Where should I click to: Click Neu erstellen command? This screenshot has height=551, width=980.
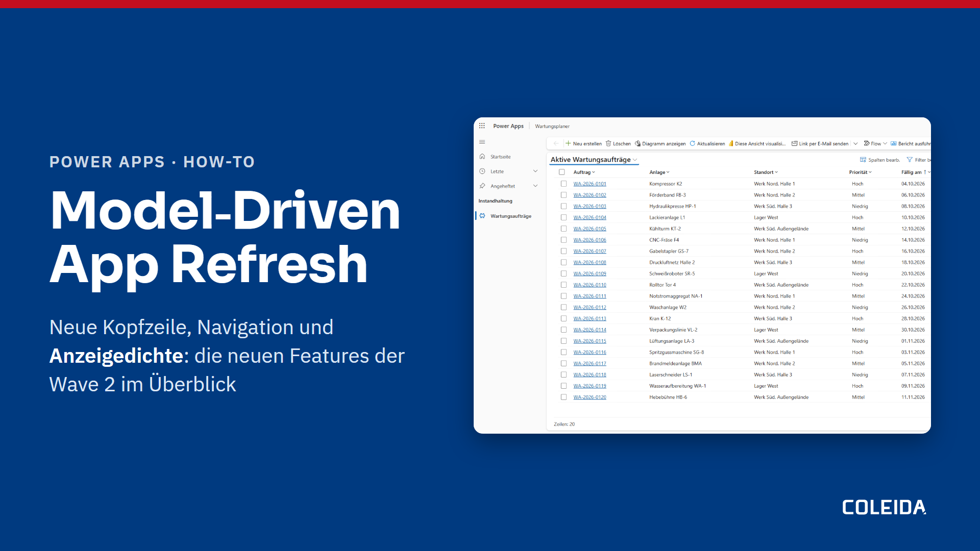pos(583,144)
